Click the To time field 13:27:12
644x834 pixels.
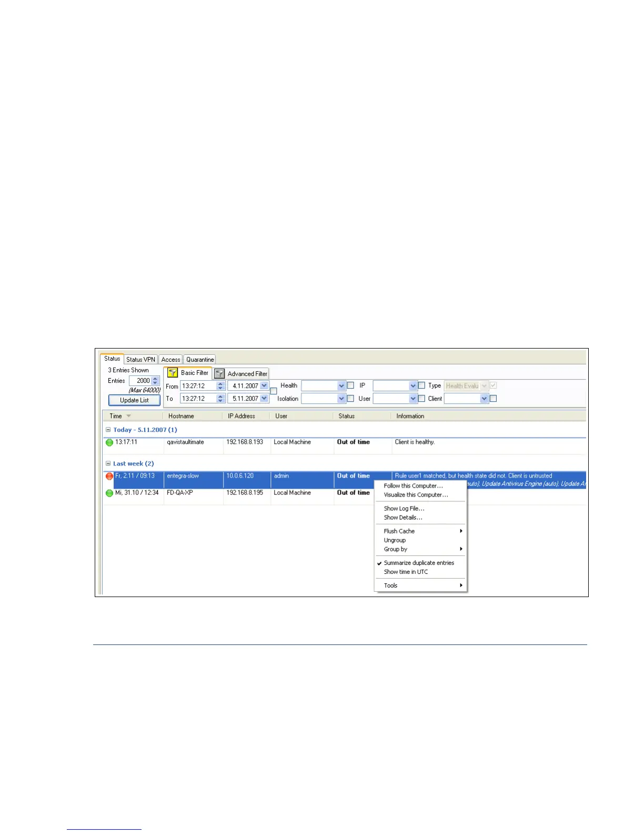(198, 399)
